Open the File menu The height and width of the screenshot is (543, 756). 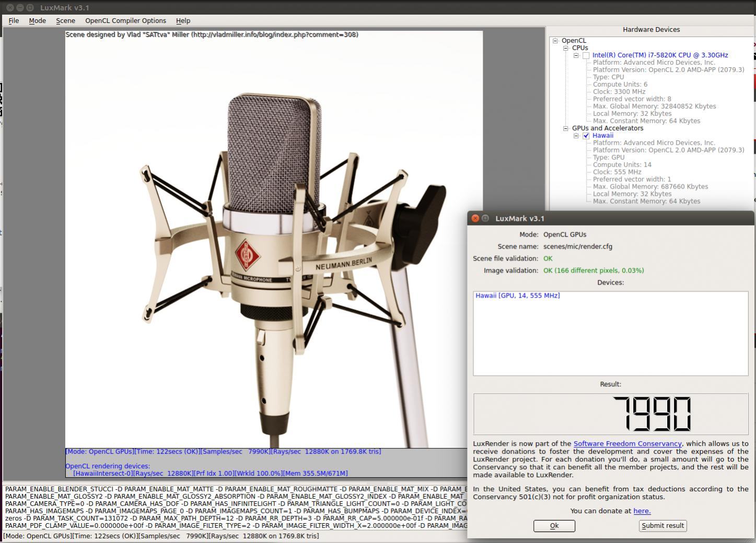point(14,20)
